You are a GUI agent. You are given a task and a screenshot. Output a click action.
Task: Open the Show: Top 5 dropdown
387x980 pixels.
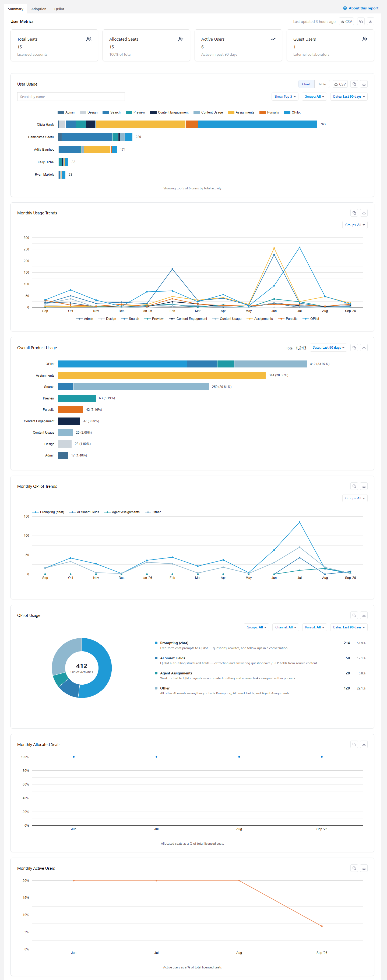[285, 97]
